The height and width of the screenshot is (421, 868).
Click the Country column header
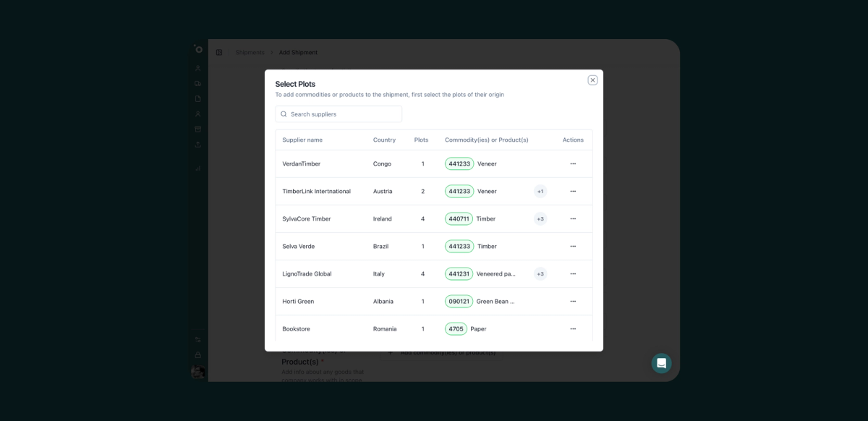click(x=384, y=140)
